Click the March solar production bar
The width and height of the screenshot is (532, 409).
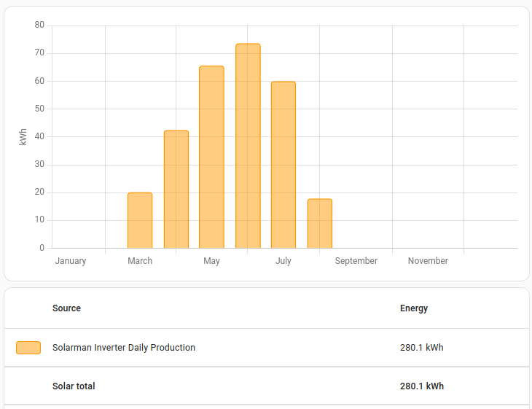coord(140,220)
